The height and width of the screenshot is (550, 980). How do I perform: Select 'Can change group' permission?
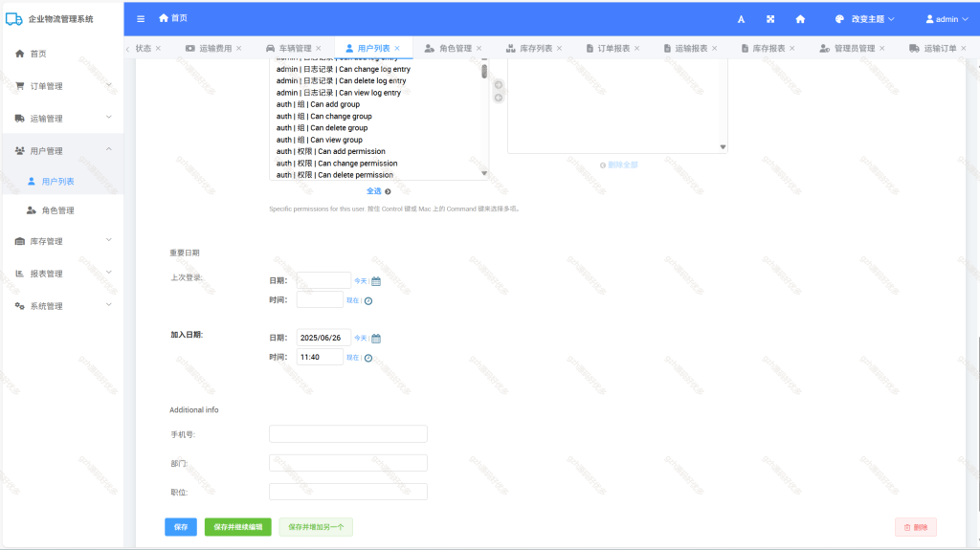coord(323,117)
